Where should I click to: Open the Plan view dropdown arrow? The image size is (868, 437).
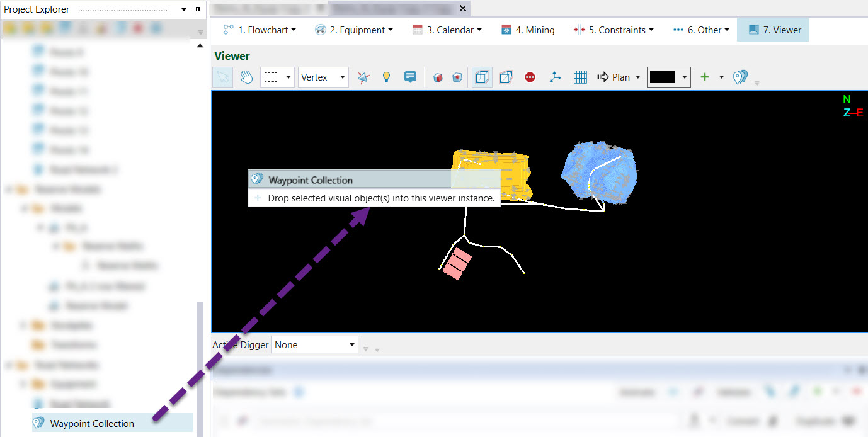point(637,77)
